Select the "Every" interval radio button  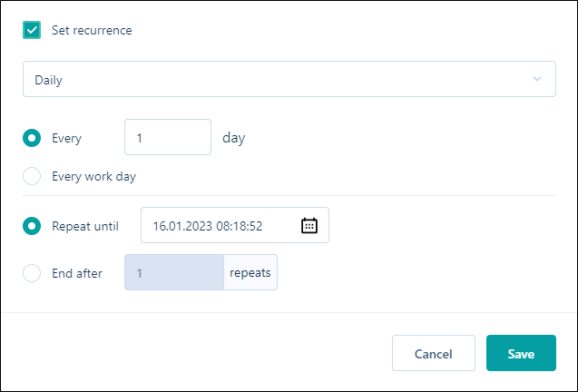32,138
